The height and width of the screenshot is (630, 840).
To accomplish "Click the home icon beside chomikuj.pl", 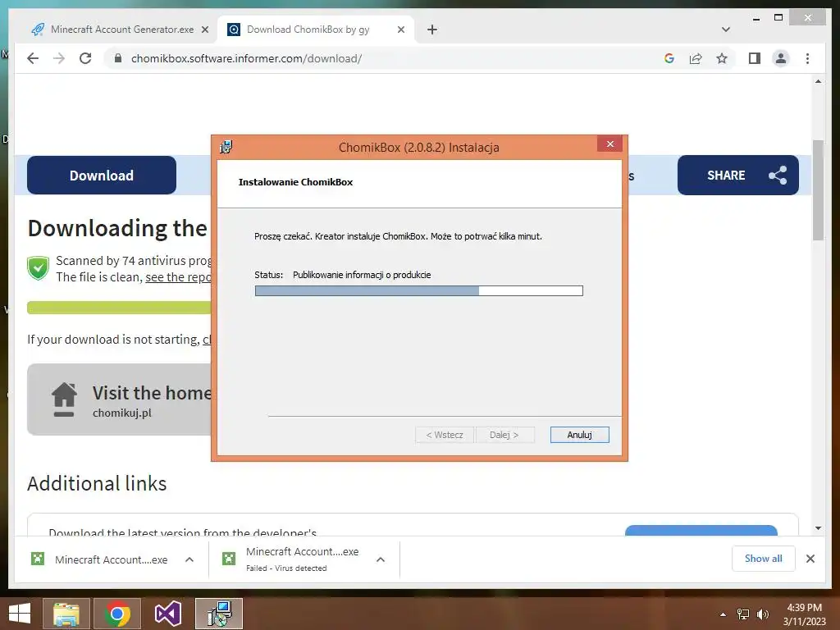I will click(64, 399).
